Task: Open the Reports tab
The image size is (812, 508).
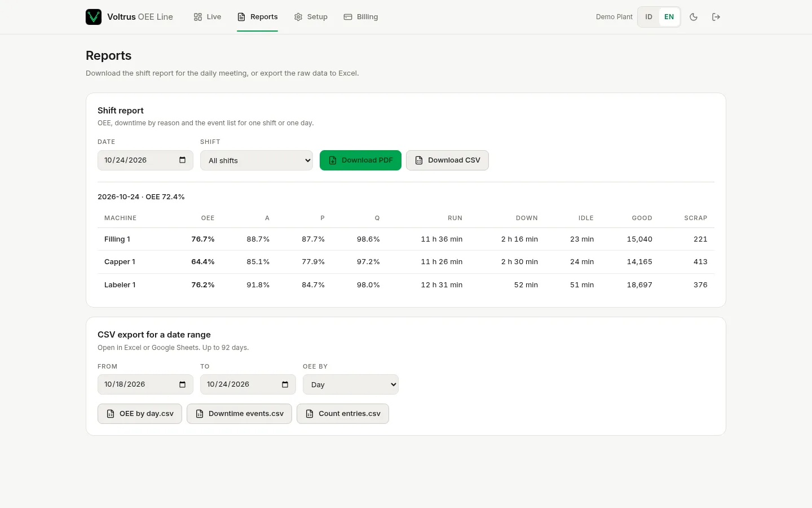Action: point(257,17)
